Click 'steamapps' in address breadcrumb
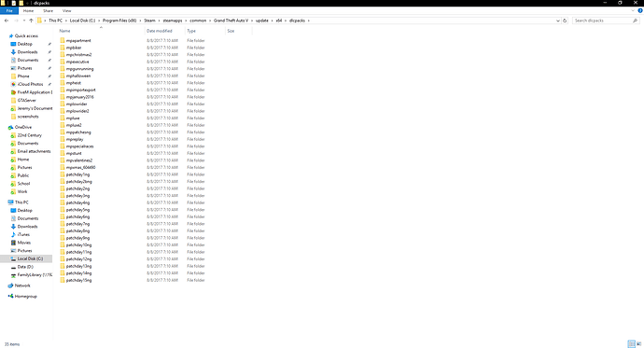The height and width of the screenshot is (348, 644). point(173,21)
